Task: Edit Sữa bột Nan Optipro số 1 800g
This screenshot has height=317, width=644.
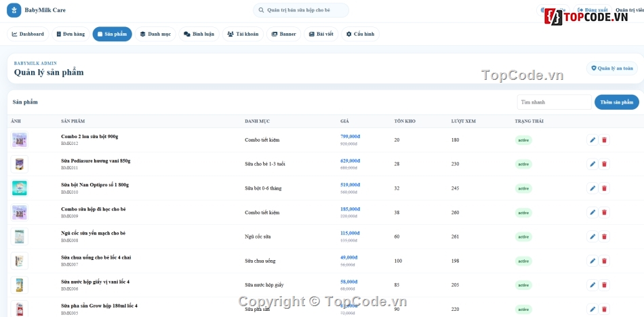Action: tap(592, 188)
